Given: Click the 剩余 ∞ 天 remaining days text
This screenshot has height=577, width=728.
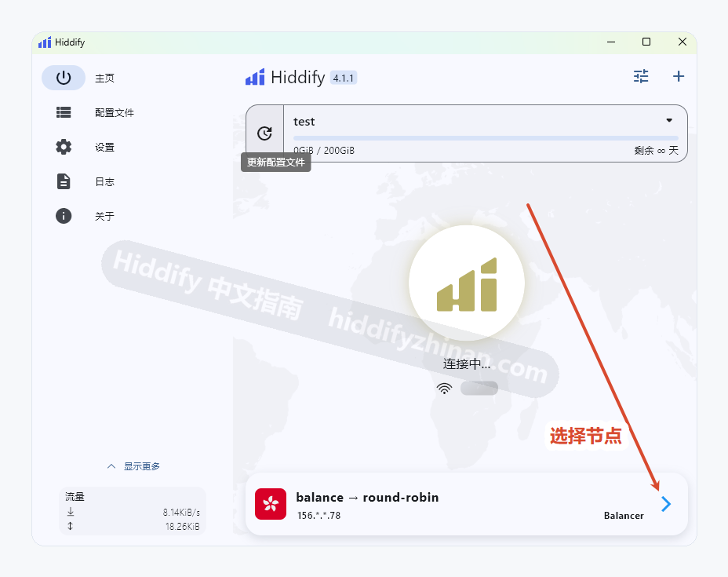Looking at the screenshot, I should coord(657,151).
